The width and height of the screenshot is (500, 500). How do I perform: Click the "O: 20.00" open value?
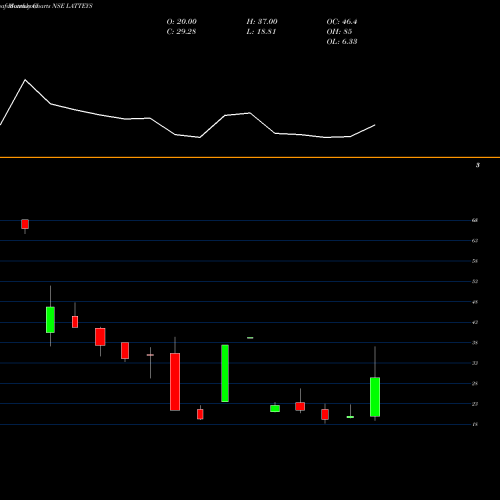(181, 22)
